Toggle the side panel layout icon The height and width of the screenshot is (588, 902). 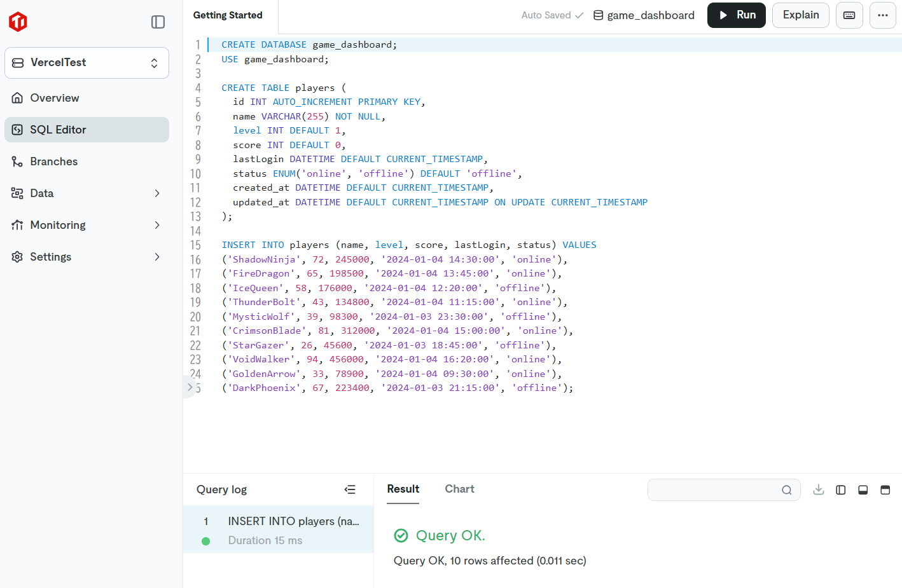(x=841, y=490)
